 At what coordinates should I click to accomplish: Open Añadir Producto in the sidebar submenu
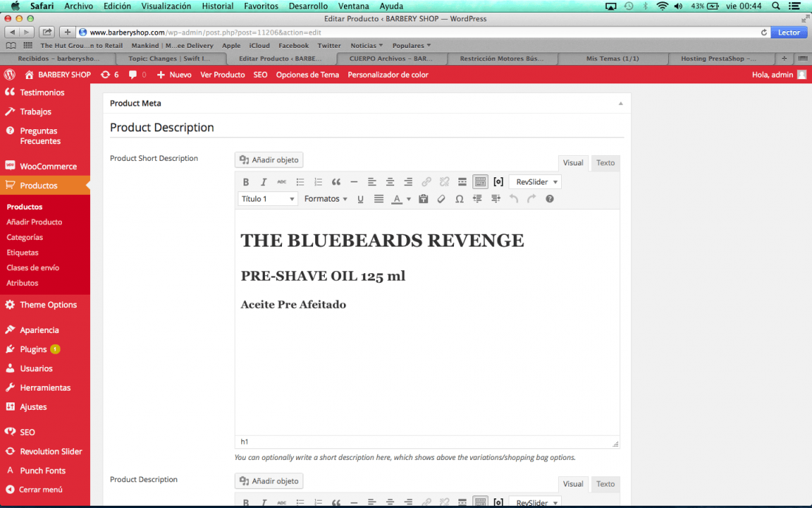pos(34,222)
